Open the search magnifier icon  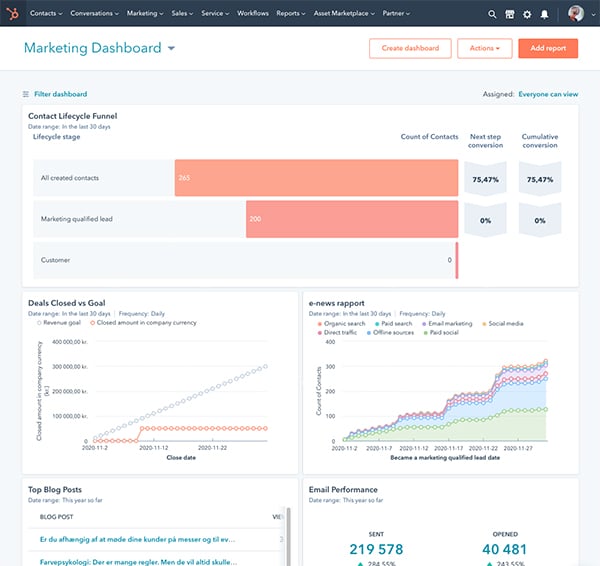(x=492, y=15)
